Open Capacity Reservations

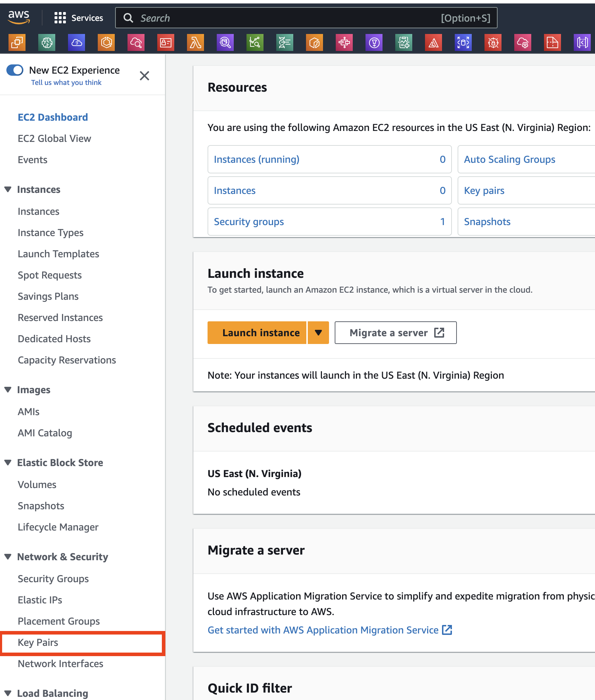click(x=67, y=360)
